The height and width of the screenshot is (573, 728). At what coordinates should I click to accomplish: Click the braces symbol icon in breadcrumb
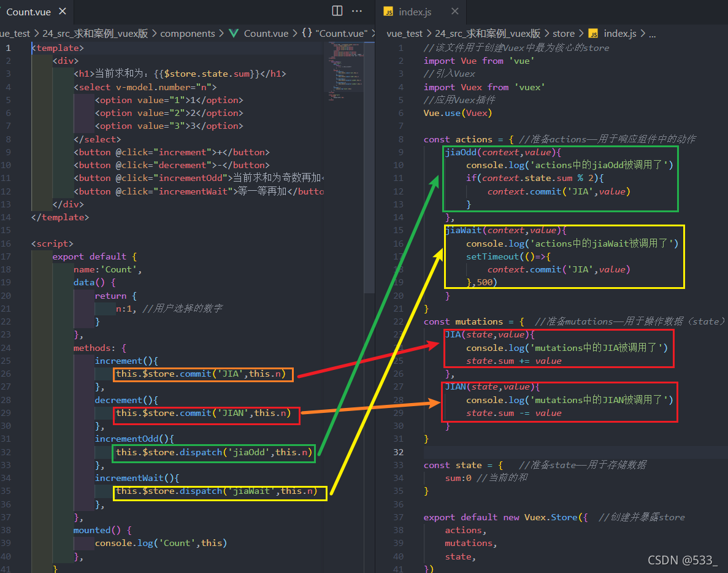[307, 33]
